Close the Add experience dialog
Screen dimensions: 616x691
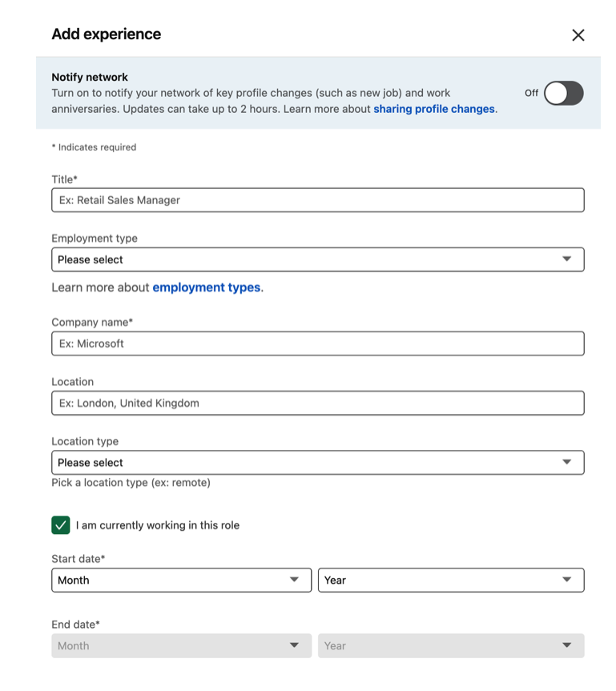point(578,35)
